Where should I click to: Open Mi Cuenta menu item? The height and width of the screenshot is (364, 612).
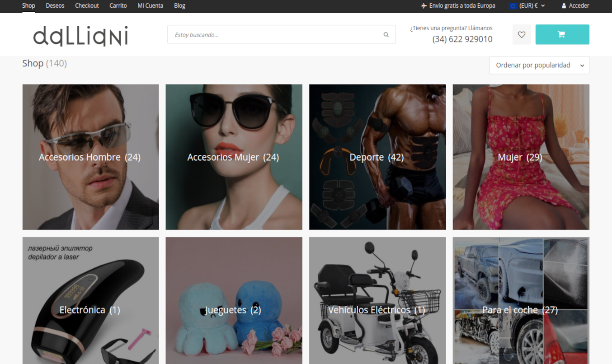click(x=151, y=6)
